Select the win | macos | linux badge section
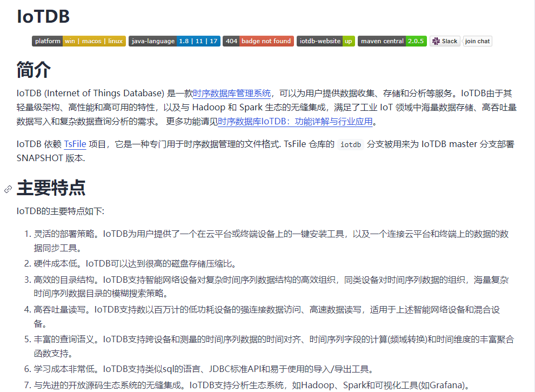The image size is (535, 392). click(95, 41)
